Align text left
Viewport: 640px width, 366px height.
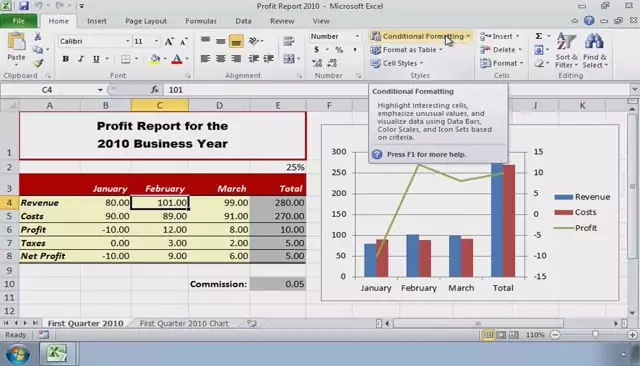pos(205,59)
